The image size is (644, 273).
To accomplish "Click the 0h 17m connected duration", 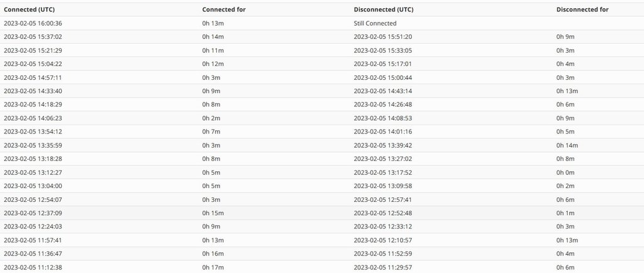I will (213, 267).
